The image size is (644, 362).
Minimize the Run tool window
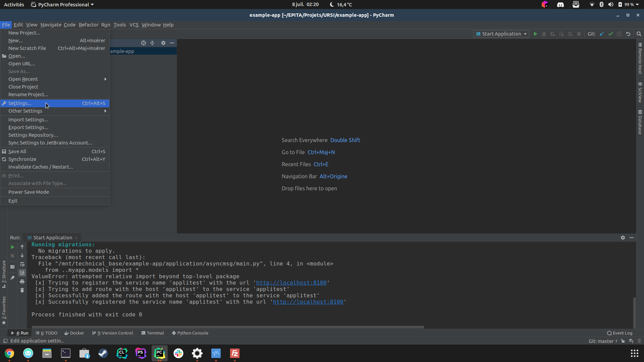pyautogui.click(x=632, y=238)
